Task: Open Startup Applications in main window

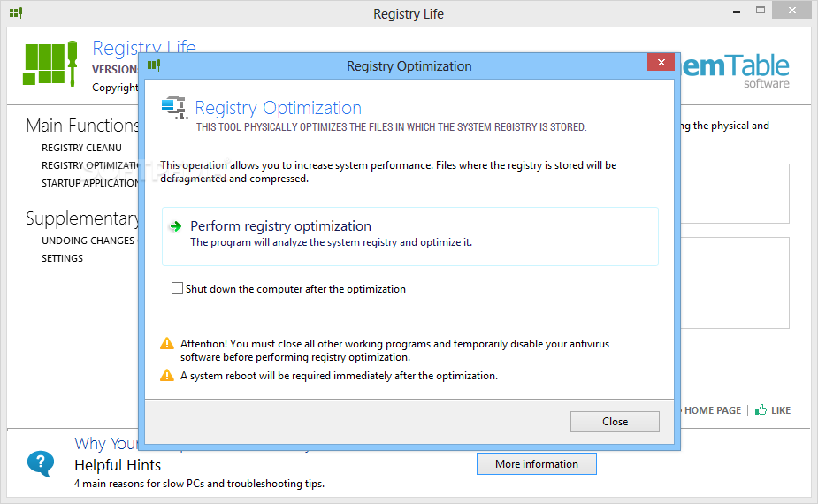Action: (90, 183)
